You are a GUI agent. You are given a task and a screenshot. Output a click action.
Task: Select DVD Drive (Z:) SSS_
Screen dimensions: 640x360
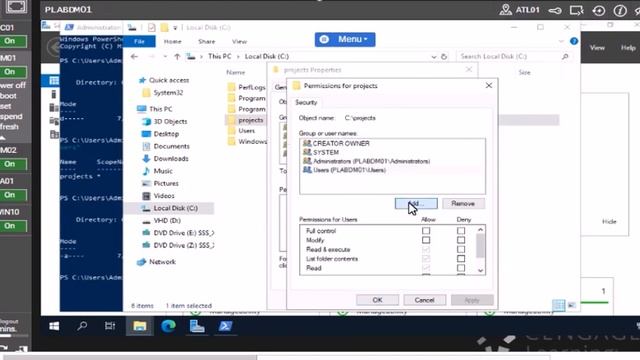(178, 245)
